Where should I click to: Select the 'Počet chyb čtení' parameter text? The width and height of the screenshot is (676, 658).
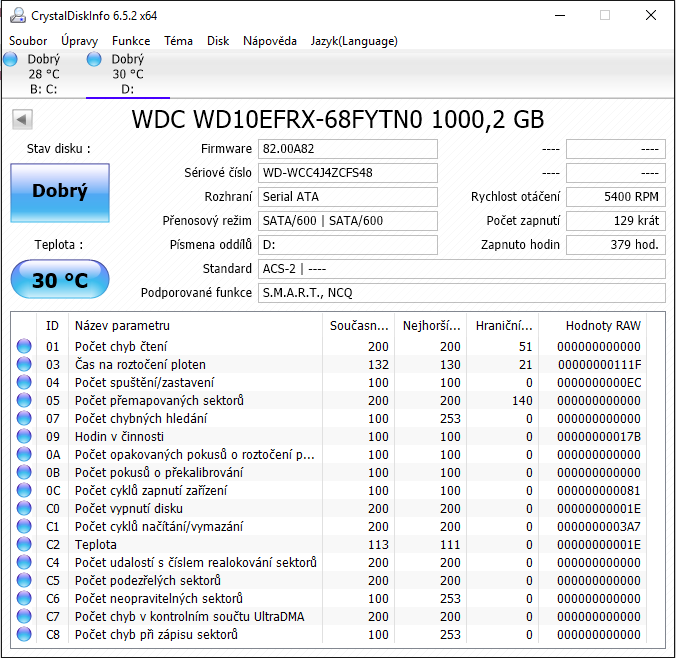coord(121,347)
